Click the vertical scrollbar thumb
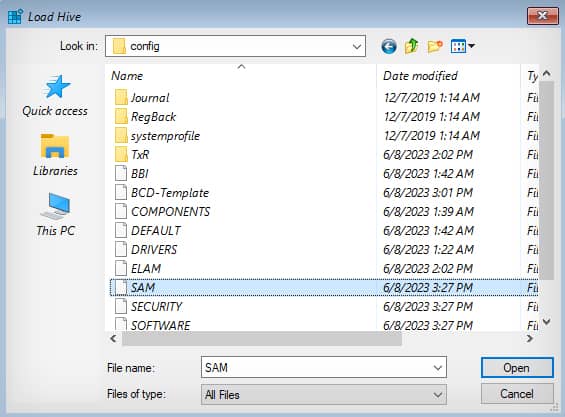The image size is (565, 417). point(547,180)
